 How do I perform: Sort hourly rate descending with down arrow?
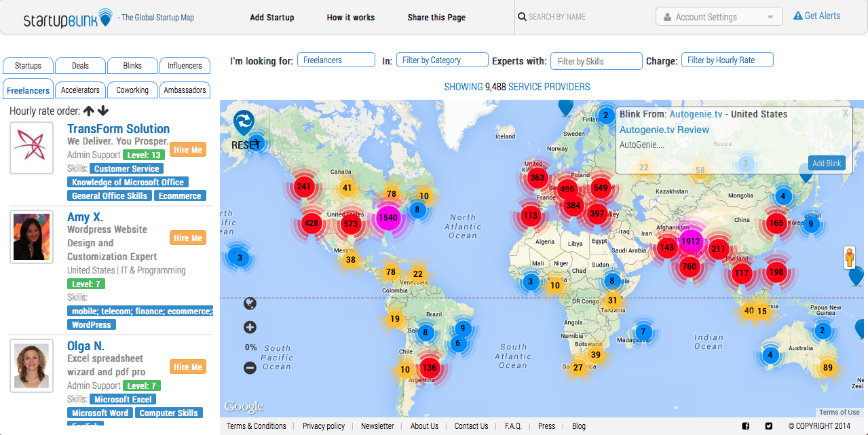click(103, 111)
